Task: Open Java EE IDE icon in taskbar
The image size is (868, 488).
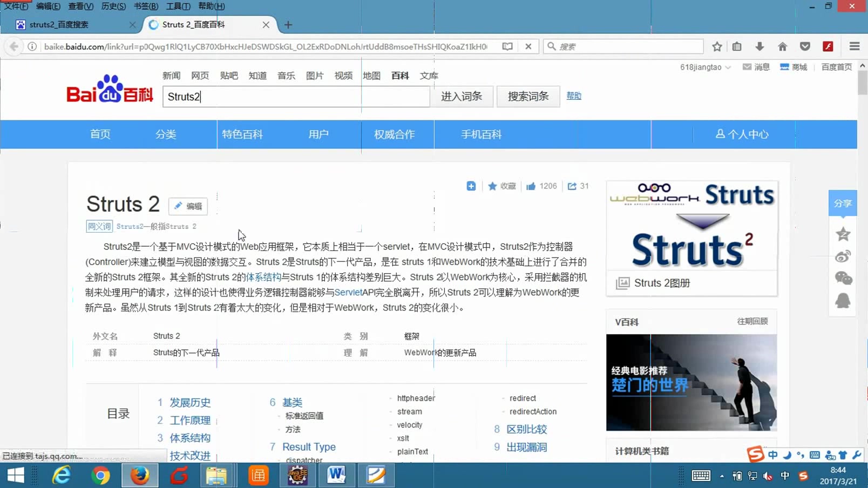Action: [297, 476]
